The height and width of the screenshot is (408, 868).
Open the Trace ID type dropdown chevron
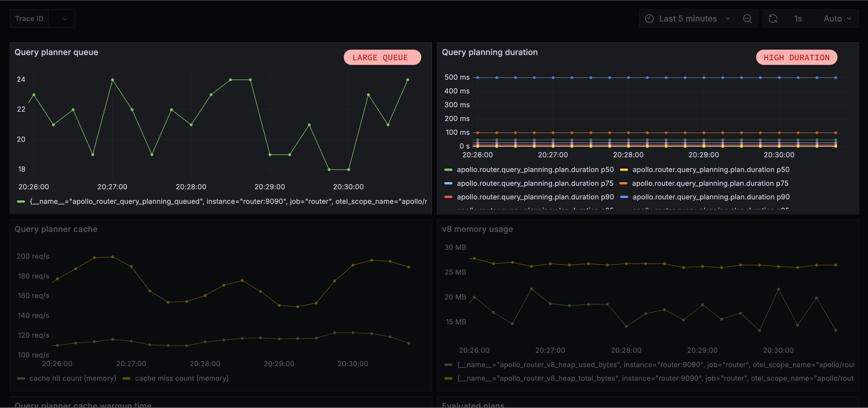pos(64,19)
